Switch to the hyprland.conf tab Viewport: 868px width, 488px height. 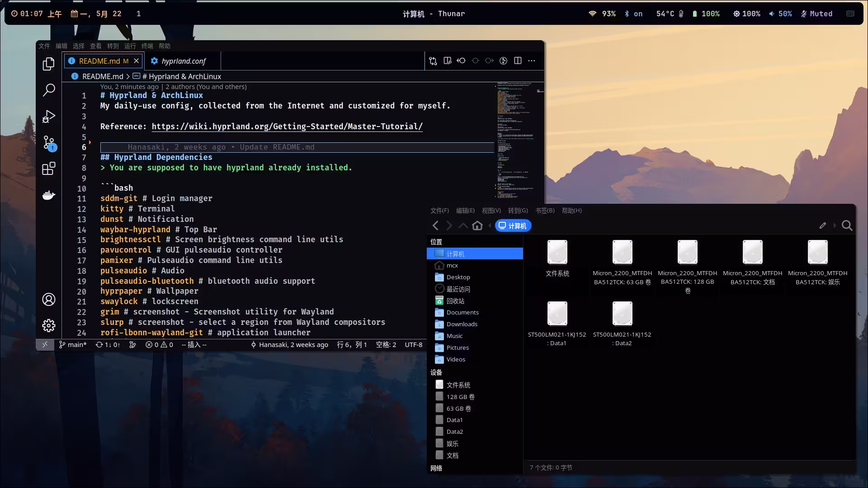coord(183,61)
